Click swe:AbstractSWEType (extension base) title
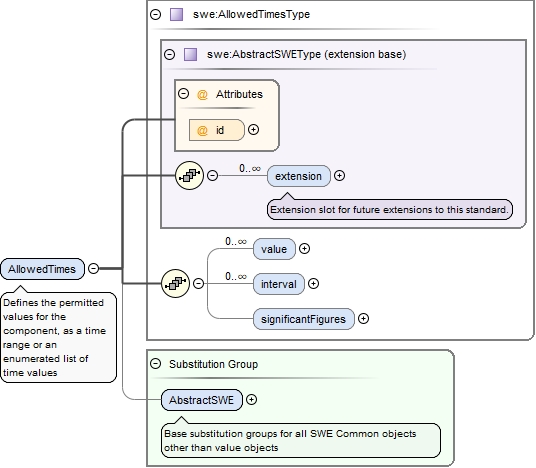The width and height of the screenshot is (536, 468). coord(306,54)
